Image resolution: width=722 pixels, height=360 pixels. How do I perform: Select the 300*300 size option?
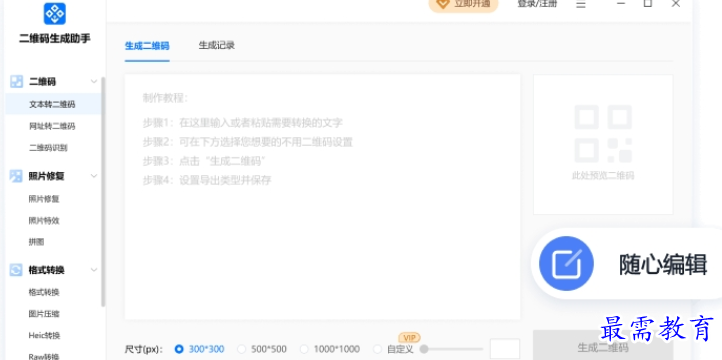pyautogui.click(x=200, y=349)
